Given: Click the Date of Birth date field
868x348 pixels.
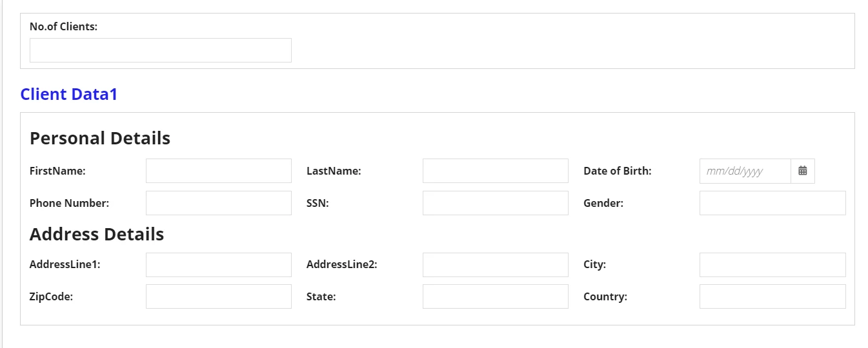Looking at the screenshot, I should coord(745,171).
